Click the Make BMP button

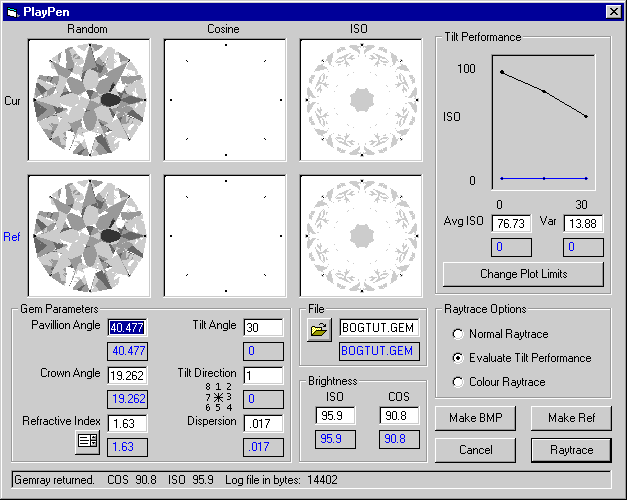point(475,418)
